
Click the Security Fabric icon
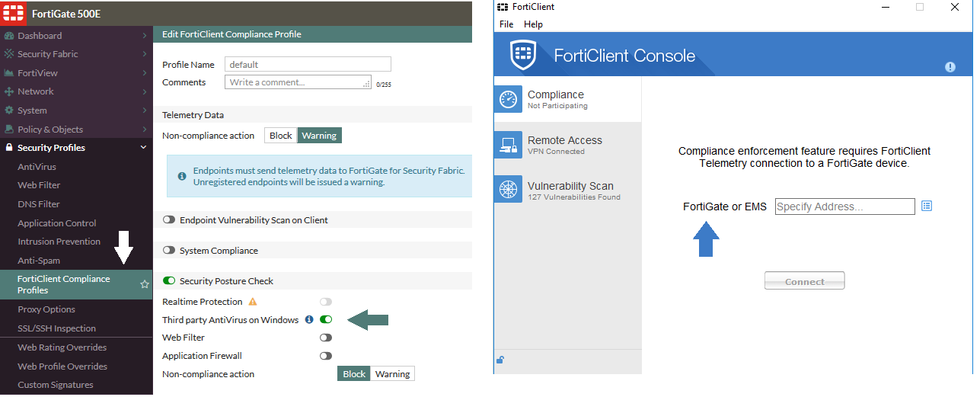[9, 54]
